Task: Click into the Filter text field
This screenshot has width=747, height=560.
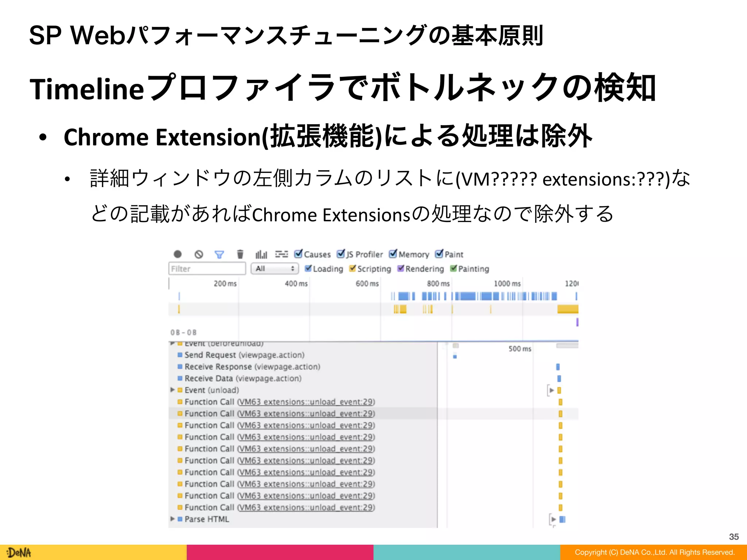Action: pyautogui.click(x=207, y=269)
